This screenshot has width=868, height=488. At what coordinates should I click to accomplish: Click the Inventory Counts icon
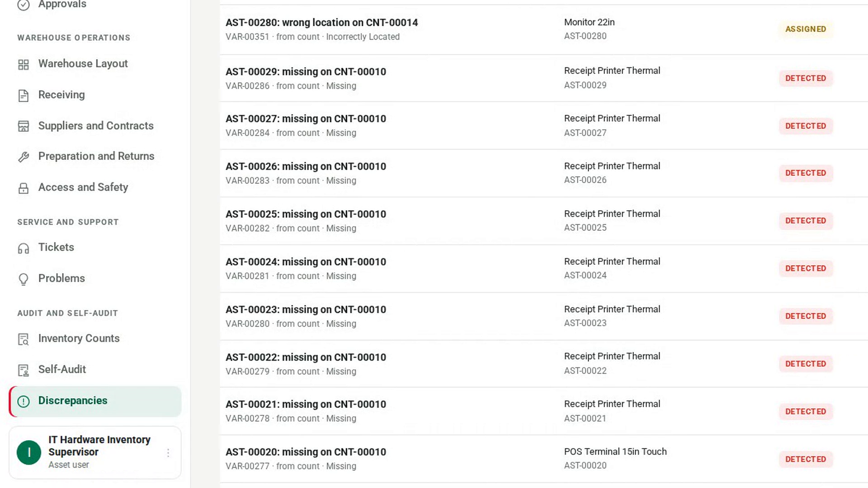pos(24,339)
